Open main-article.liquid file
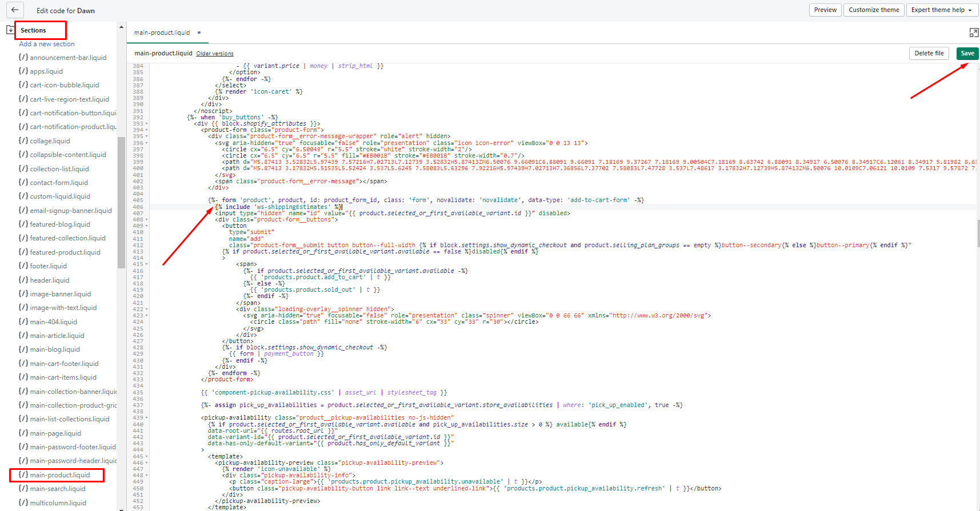 pos(57,336)
